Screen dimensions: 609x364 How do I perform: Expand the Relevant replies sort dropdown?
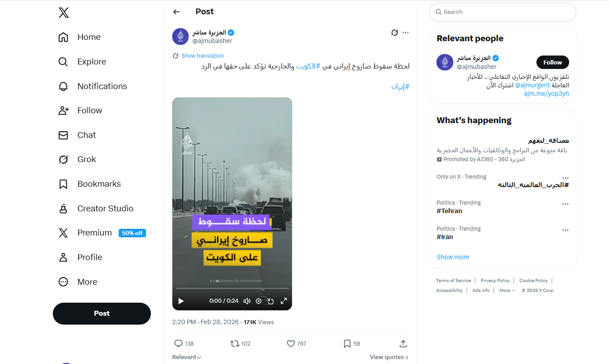click(x=187, y=357)
